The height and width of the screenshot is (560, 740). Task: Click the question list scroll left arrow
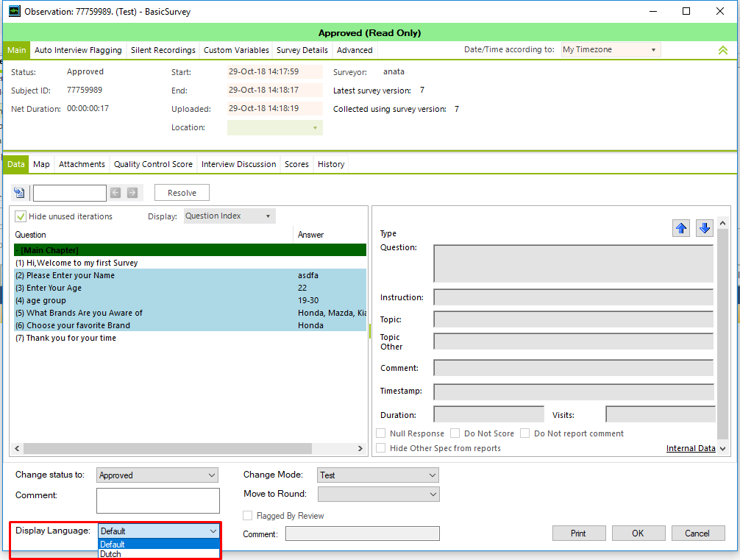(x=17, y=448)
